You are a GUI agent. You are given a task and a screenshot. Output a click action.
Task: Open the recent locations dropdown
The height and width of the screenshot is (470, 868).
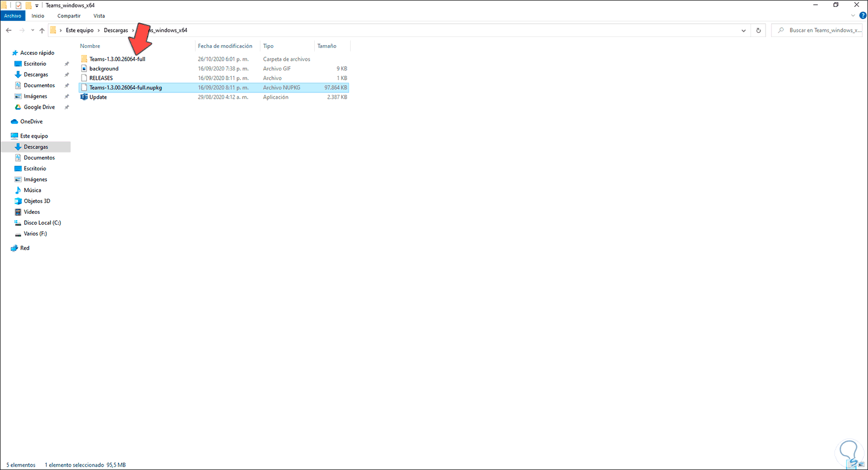(x=32, y=31)
